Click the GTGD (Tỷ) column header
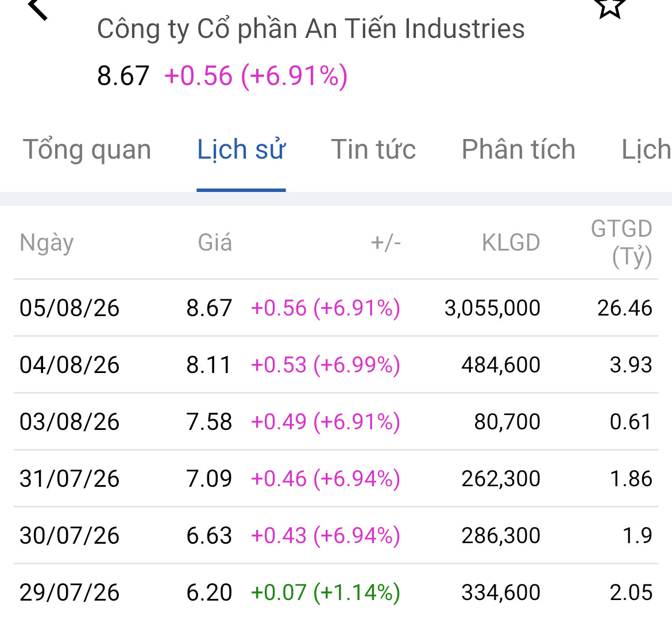Image resolution: width=672 pixels, height=619 pixels. [x=621, y=243]
